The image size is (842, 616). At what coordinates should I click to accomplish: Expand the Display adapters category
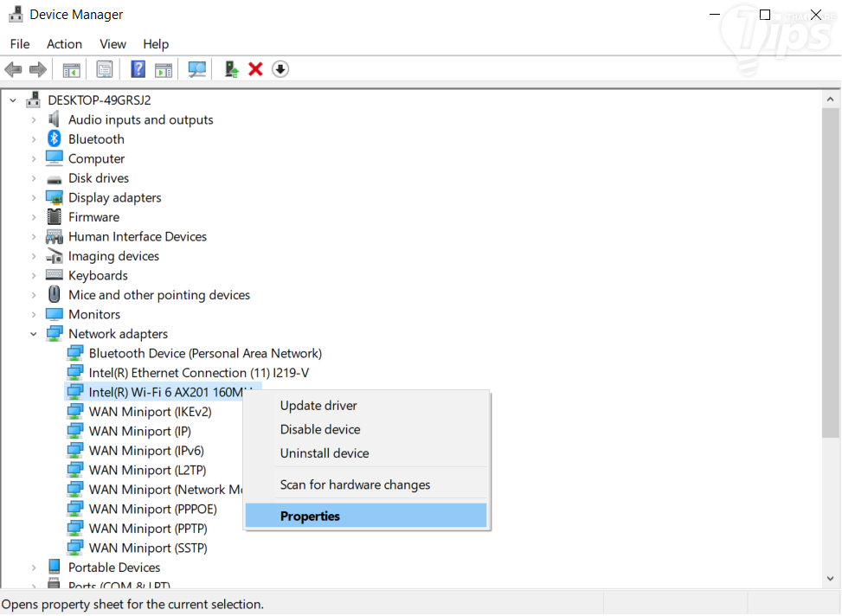(x=34, y=197)
